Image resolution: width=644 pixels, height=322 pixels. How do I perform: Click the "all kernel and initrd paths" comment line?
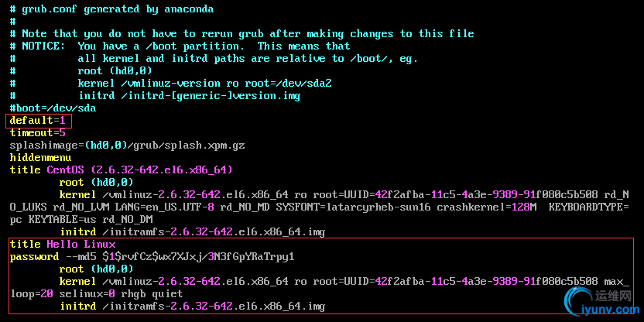[x=248, y=59]
